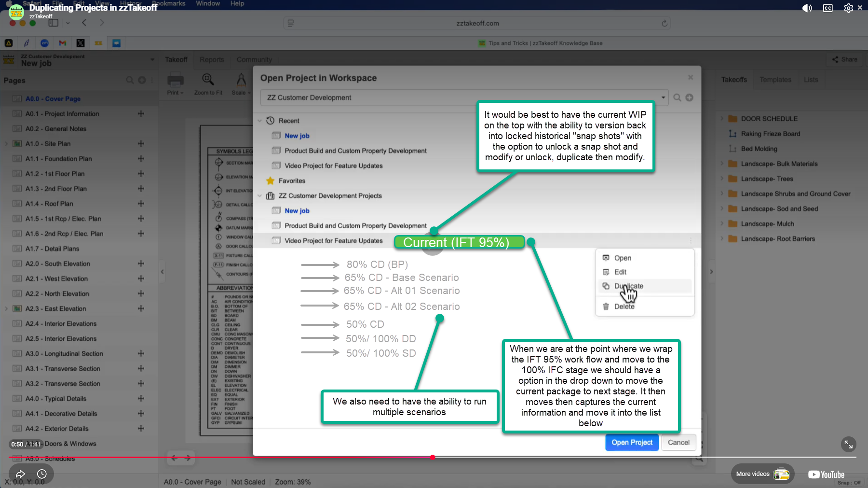Viewport: 868px width, 488px height.
Task: Select Duplicate from the context menu
Action: click(x=628, y=286)
